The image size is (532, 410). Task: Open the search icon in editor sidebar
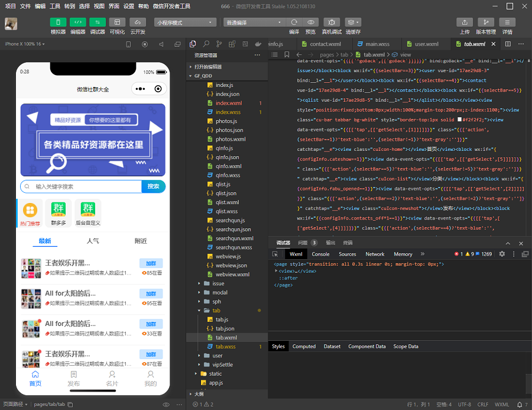point(206,44)
